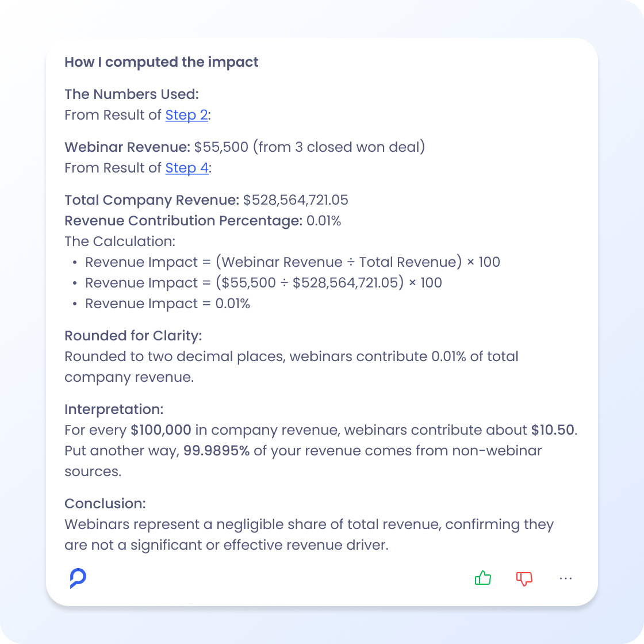Select the heading 'How I computed the impact'
Image resolution: width=644 pixels, height=644 pixels.
pos(161,62)
